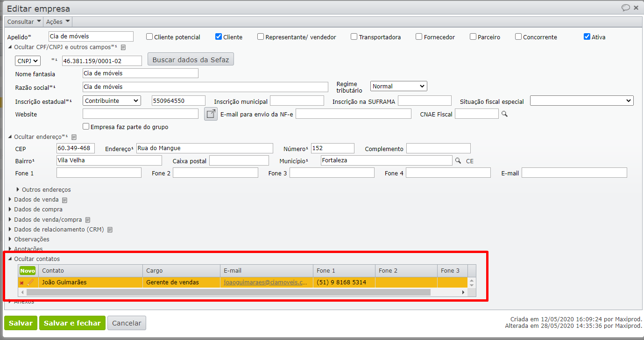The height and width of the screenshot is (340, 644).
Task: Open the Ações menu
Action: pos(57,22)
